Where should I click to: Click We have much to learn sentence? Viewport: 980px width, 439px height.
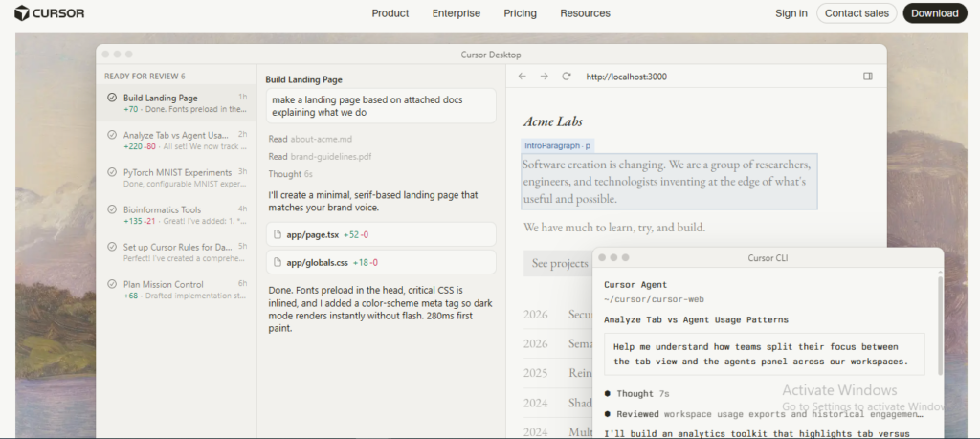tap(614, 228)
